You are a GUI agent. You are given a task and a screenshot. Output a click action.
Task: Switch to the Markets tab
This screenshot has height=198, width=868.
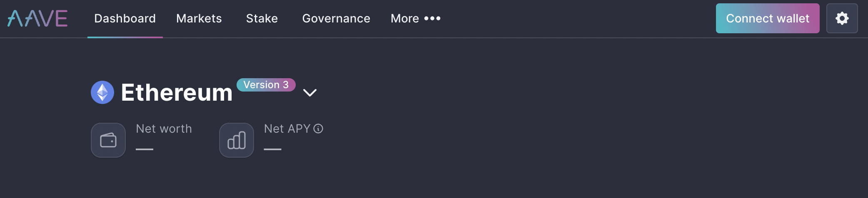[x=199, y=18]
